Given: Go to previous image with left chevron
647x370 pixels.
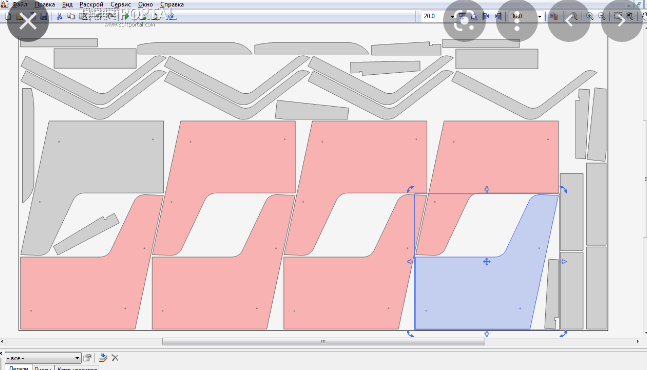Looking at the screenshot, I should pos(569,21).
